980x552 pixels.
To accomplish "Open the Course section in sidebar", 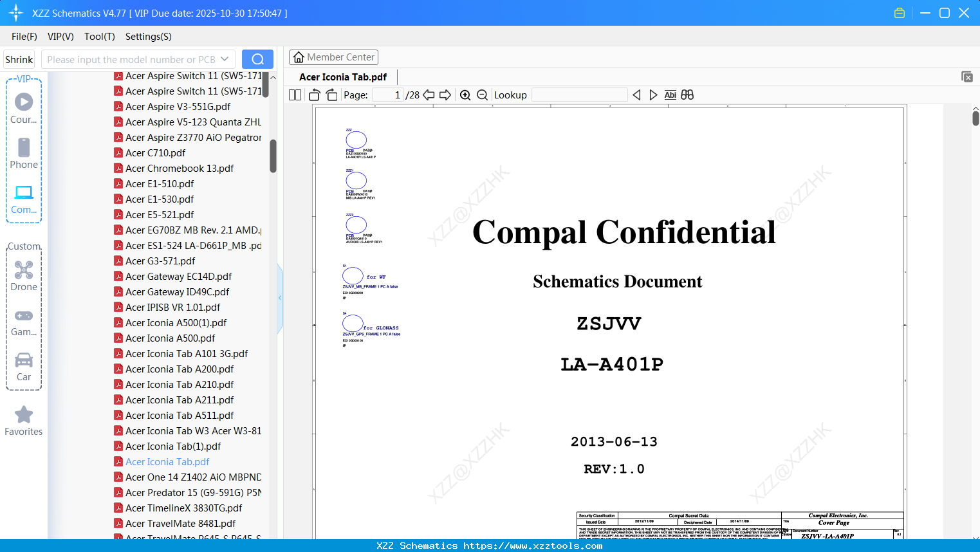I will tap(24, 108).
